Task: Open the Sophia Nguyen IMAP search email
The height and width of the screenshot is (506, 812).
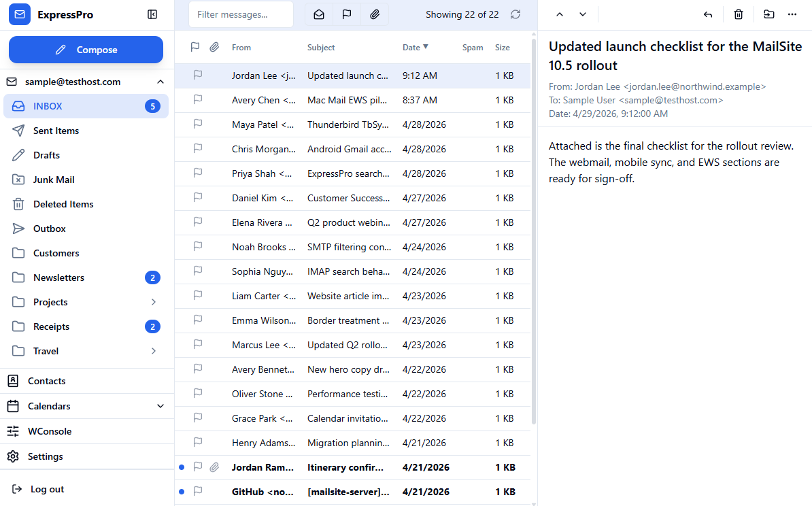Action: (353, 271)
